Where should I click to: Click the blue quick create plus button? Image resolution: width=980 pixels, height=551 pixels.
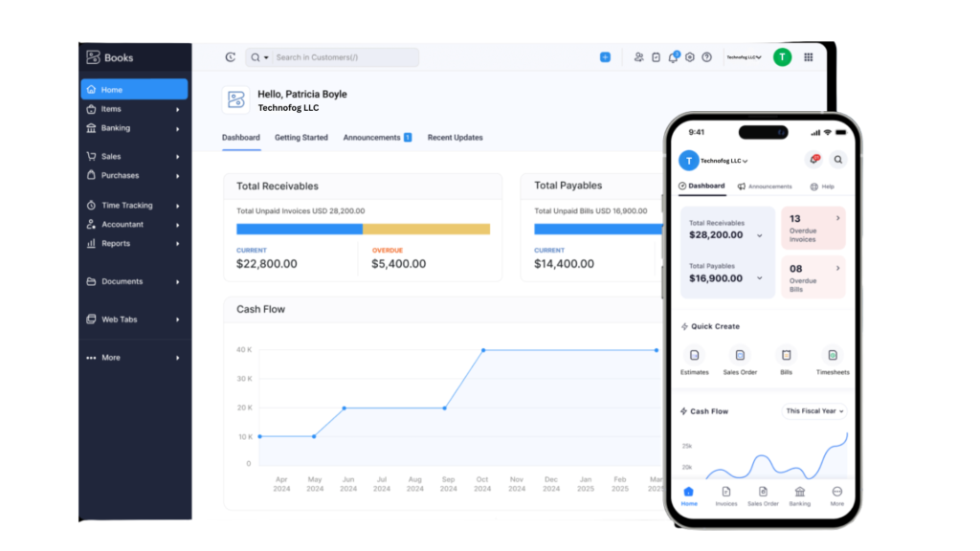(x=605, y=57)
